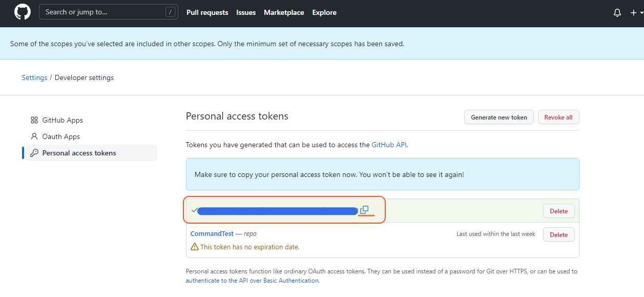The height and width of the screenshot is (297, 644).
Task: Click the OAuth Apps person icon
Action: 34,136
